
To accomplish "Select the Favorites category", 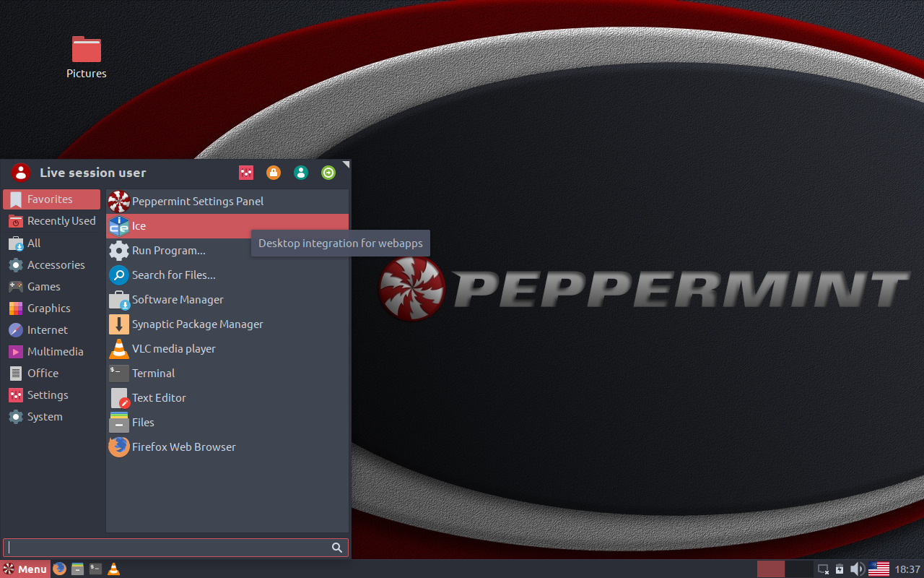I will 51,199.
